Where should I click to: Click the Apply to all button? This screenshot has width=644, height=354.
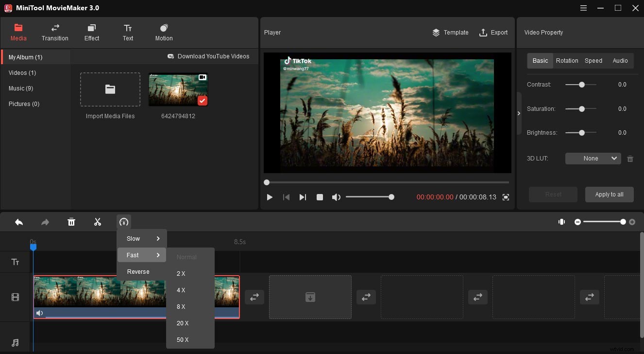609,195
